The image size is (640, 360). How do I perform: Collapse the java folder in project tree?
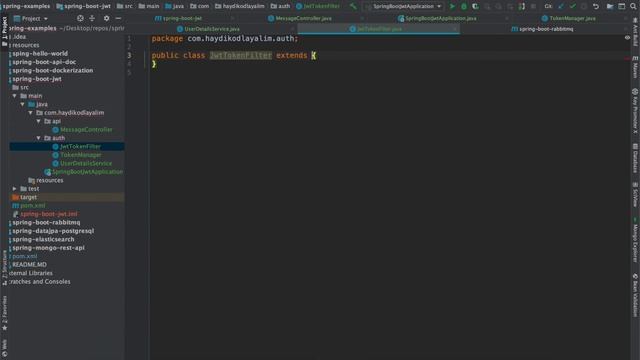23,104
